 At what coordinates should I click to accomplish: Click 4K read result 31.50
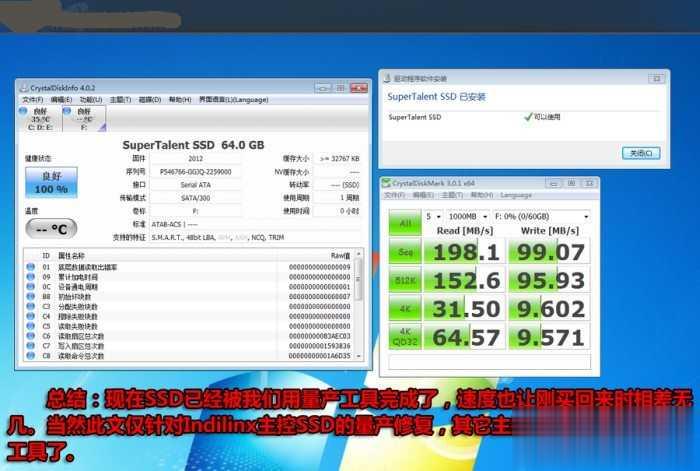click(x=465, y=308)
